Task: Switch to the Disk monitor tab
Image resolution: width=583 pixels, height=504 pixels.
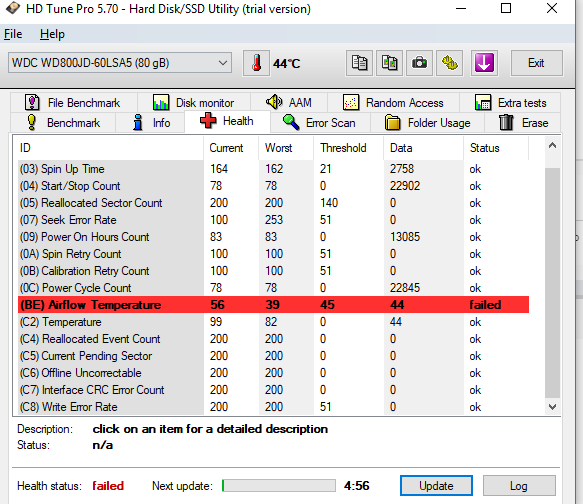Action: click(x=194, y=103)
